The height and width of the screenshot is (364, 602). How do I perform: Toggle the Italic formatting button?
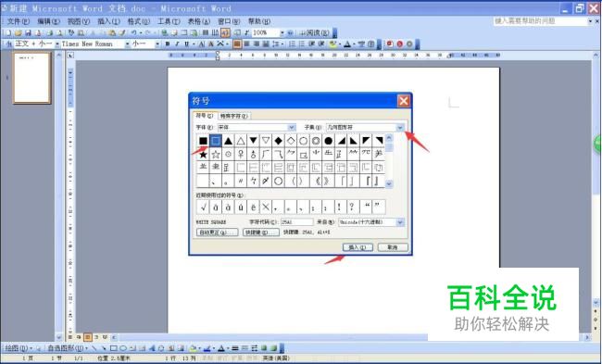(x=177, y=44)
